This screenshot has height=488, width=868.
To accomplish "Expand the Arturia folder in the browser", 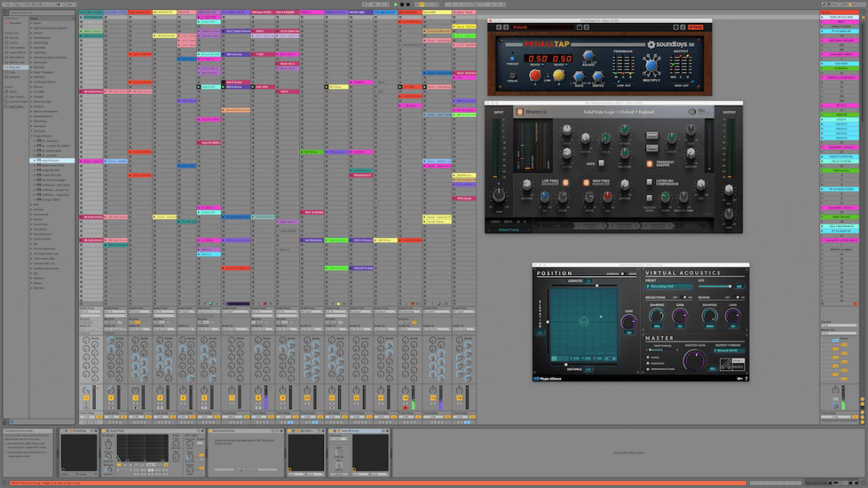I will [x=31, y=33].
